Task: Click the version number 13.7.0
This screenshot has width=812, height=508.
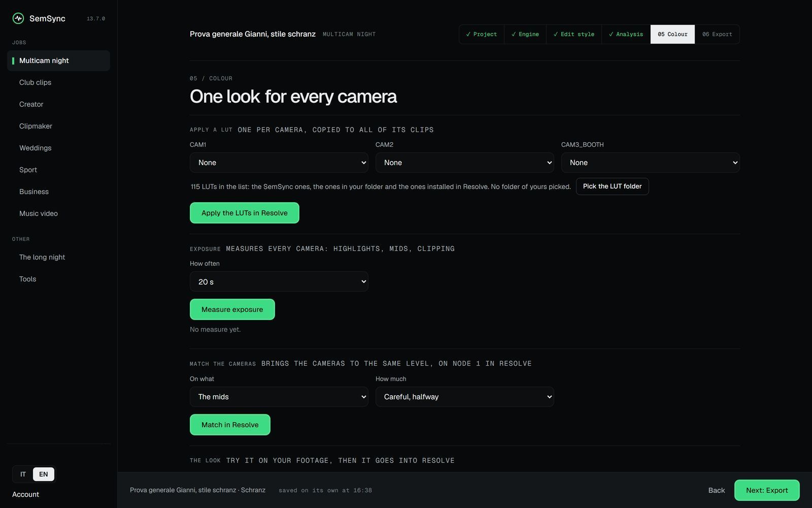Action: click(96, 19)
